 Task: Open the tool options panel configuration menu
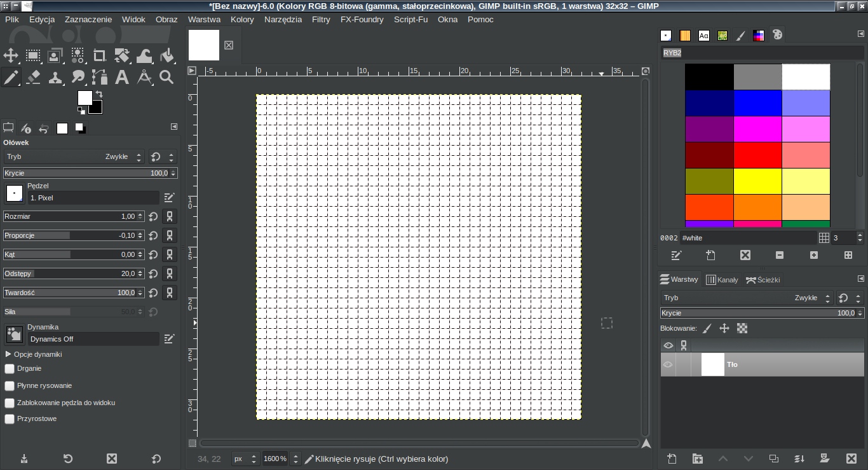pyautogui.click(x=174, y=127)
